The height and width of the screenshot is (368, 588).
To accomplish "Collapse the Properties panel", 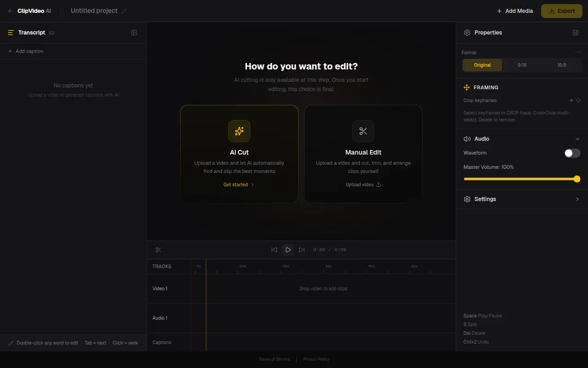I will coord(576,33).
